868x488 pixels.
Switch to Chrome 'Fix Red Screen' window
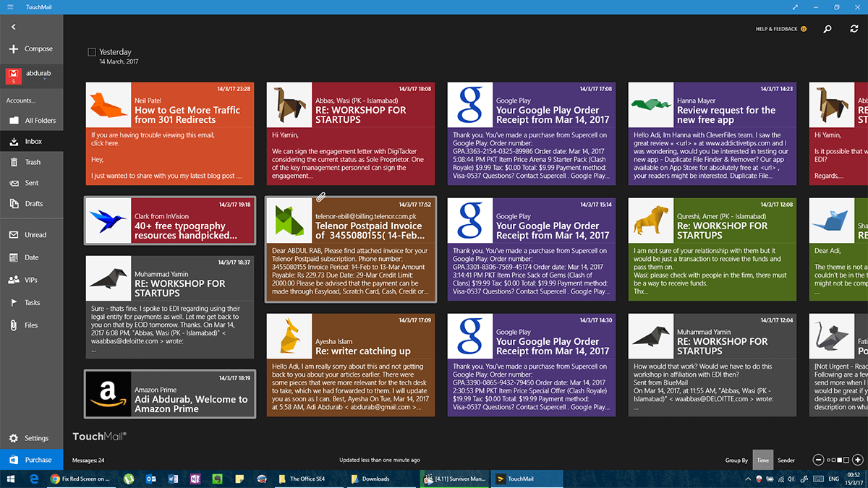tap(80, 479)
